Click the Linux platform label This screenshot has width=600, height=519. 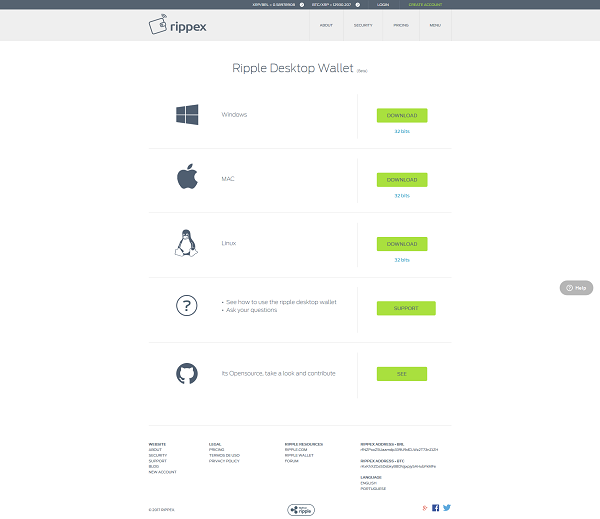229,243
